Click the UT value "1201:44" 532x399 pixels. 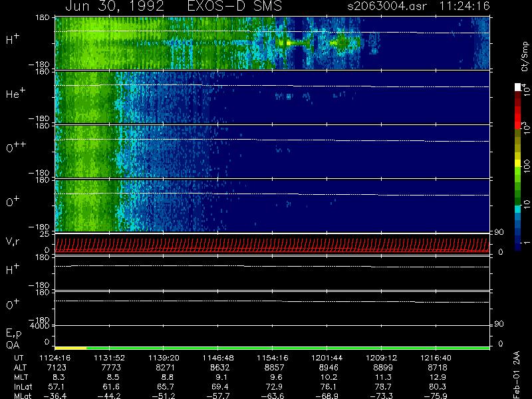pyautogui.click(x=327, y=358)
